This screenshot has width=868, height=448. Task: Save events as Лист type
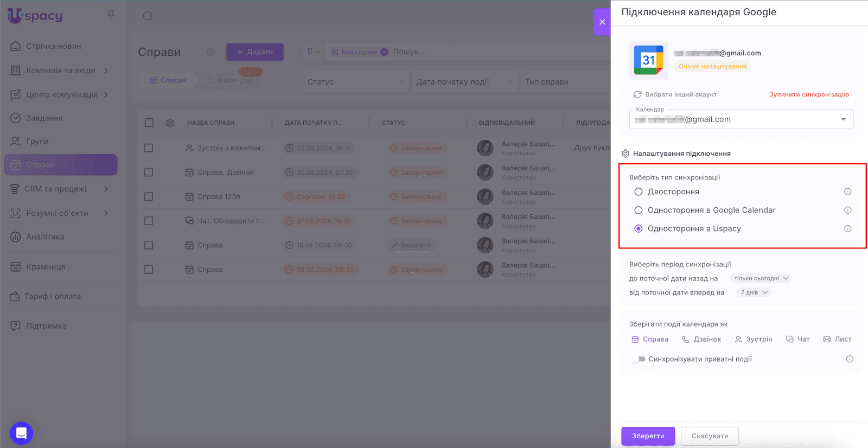click(x=837, y=340)
